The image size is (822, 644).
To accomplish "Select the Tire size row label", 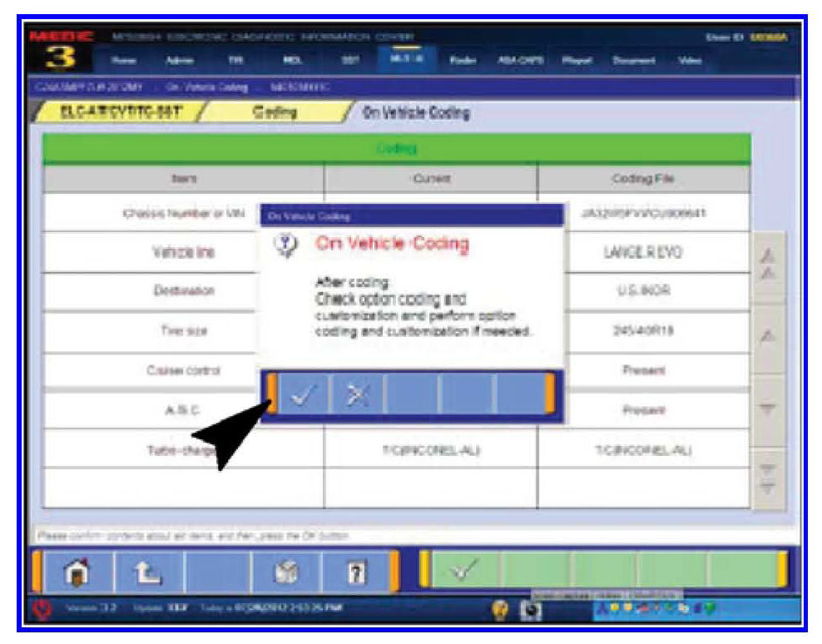I will click(x=184, y=330).
